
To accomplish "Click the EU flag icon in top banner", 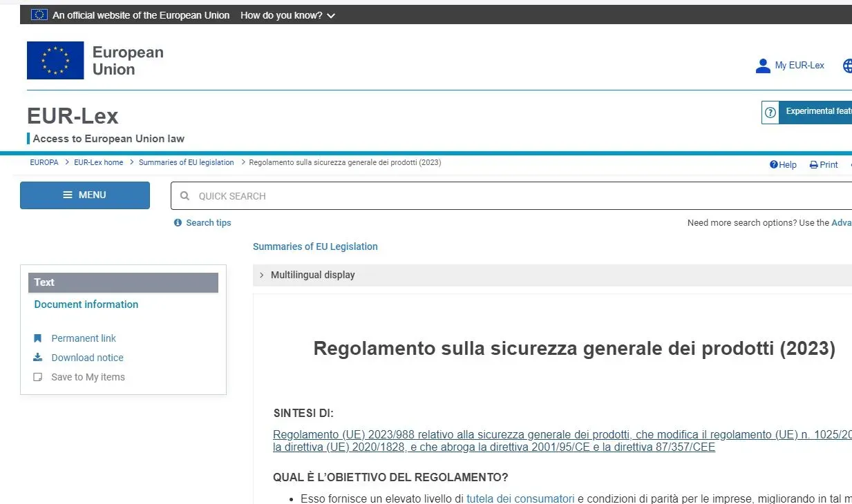I will pyautogui.click(x=39, y=14).
